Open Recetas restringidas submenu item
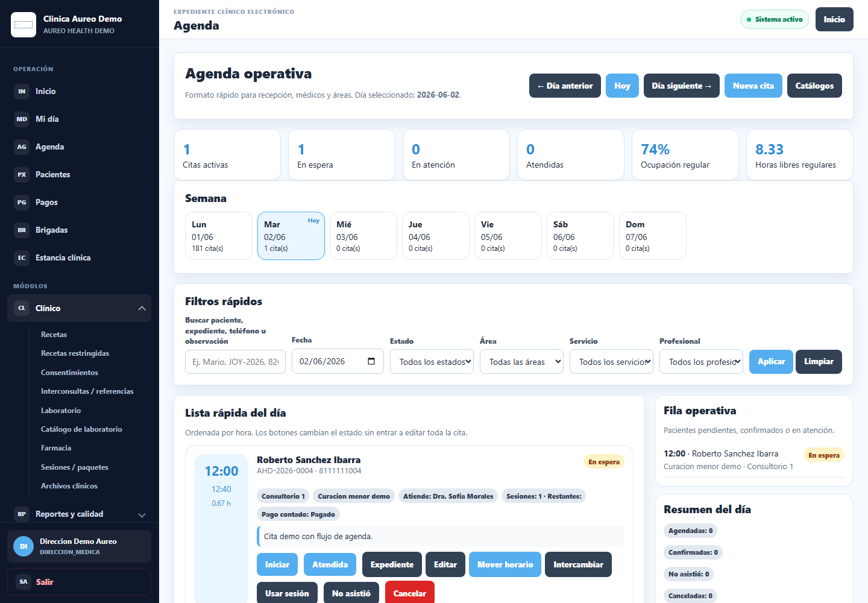The width and height of the screenshot is (868, 603). coord(75,353)
